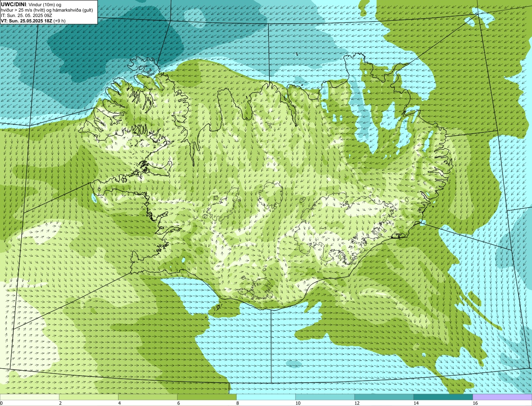Click the 10–12 m/s turquoise legend swatch
The height and width of the screenshot is (406, 532).
pos(325,397)
